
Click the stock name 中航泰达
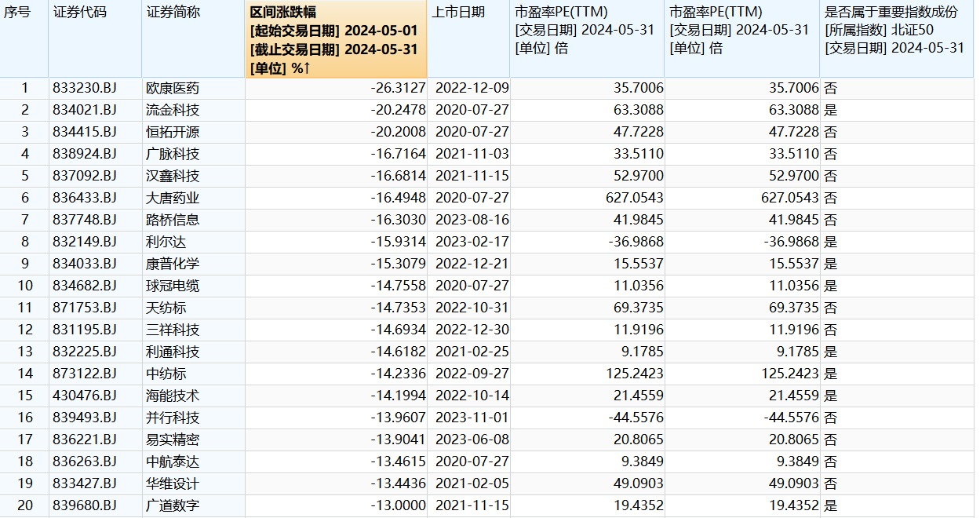(173, 461)
